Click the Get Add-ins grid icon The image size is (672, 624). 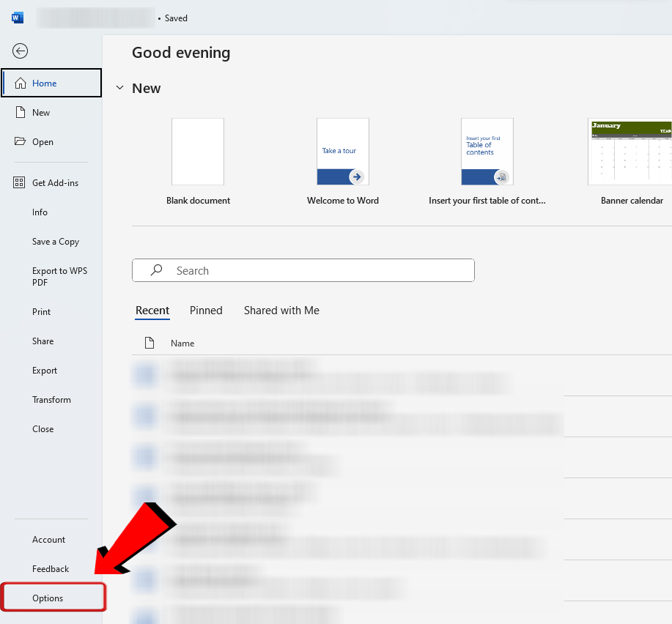click(x=20, y=182)
